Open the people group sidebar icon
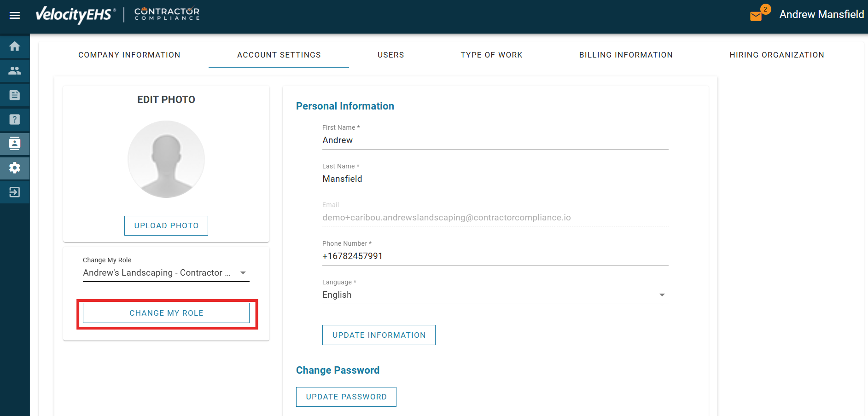 click(15, 71)
